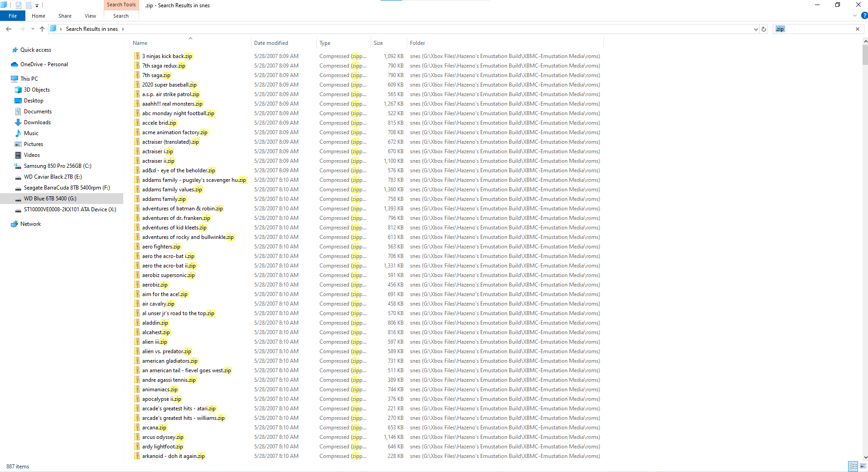
Task: Open the Quick Access Toolbar customize dropdown
Action: click(37, 5)
